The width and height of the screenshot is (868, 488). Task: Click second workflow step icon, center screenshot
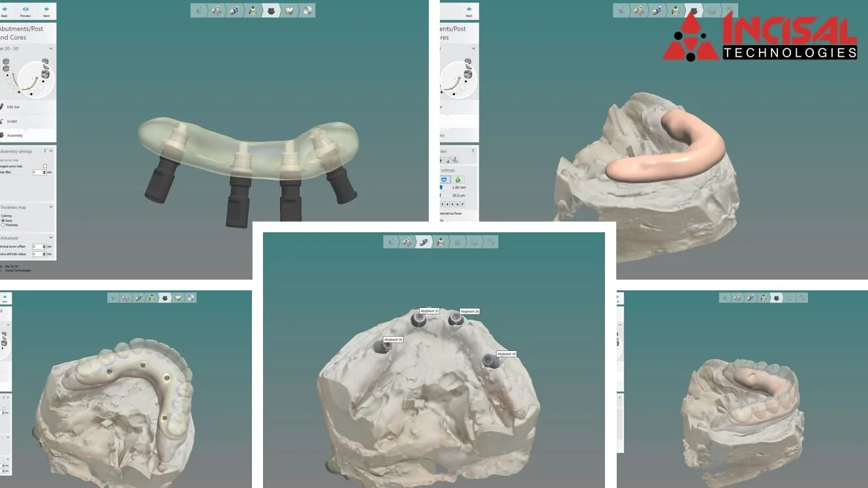(x=408, y=241)
